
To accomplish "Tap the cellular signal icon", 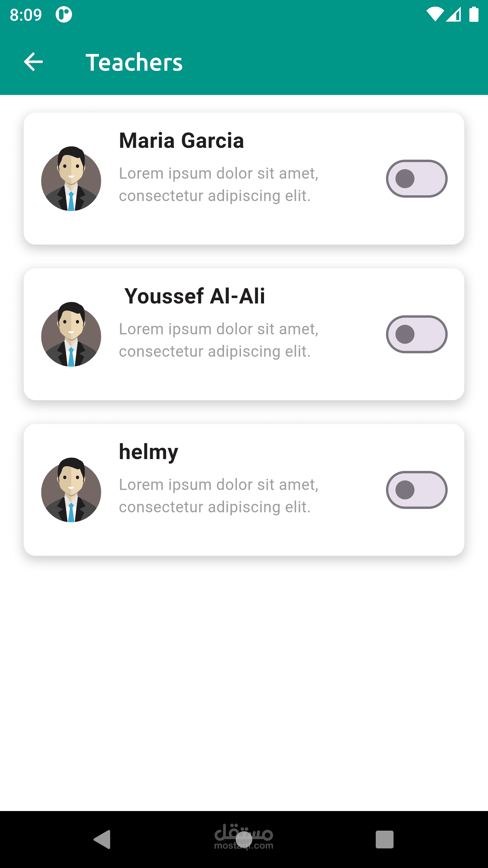I will point(454,15).
